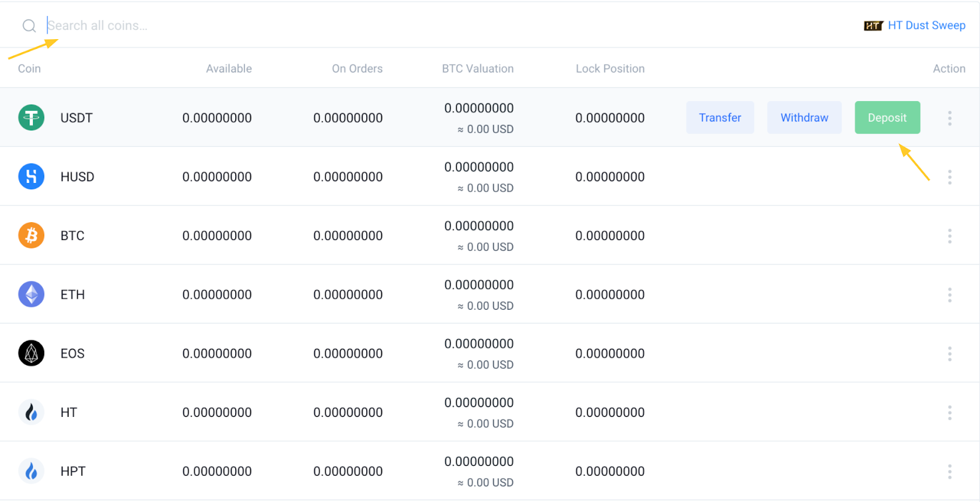Open the more options menu for HT
Image resolution: width=980 pixels, height=502 pixels.
tap(950, 413)
